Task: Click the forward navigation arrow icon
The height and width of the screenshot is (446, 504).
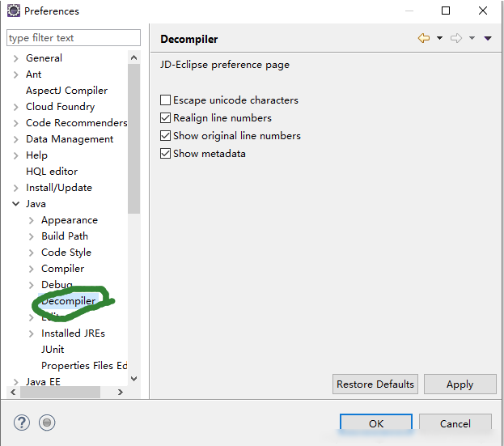Action: click(456, 38)
